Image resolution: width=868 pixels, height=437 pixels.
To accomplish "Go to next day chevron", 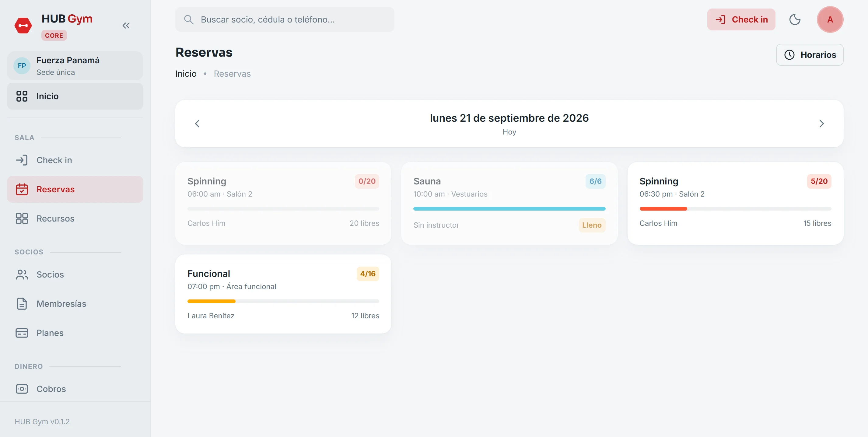I will [x=821, y=124].
